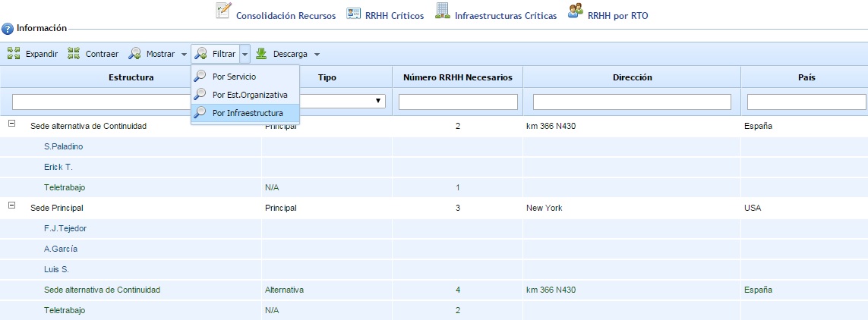The image size is (868, 320).
Task: Click the Infraestructuras Críticas building icon
Action: click(x=442, y=11)
